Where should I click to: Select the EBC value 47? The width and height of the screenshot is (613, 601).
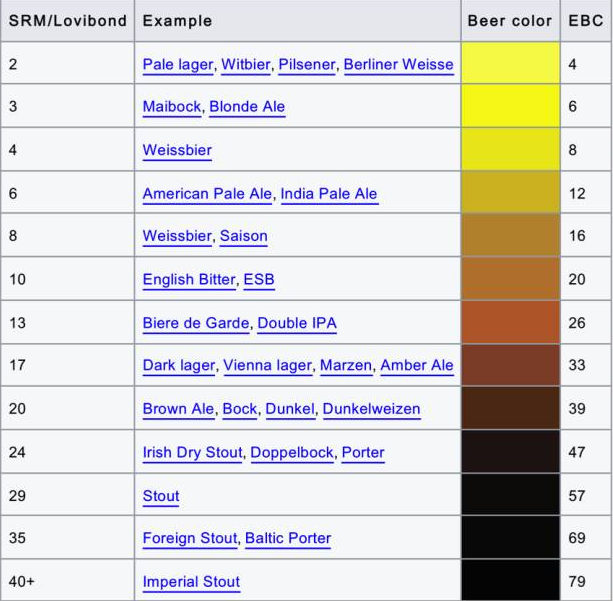577,453
